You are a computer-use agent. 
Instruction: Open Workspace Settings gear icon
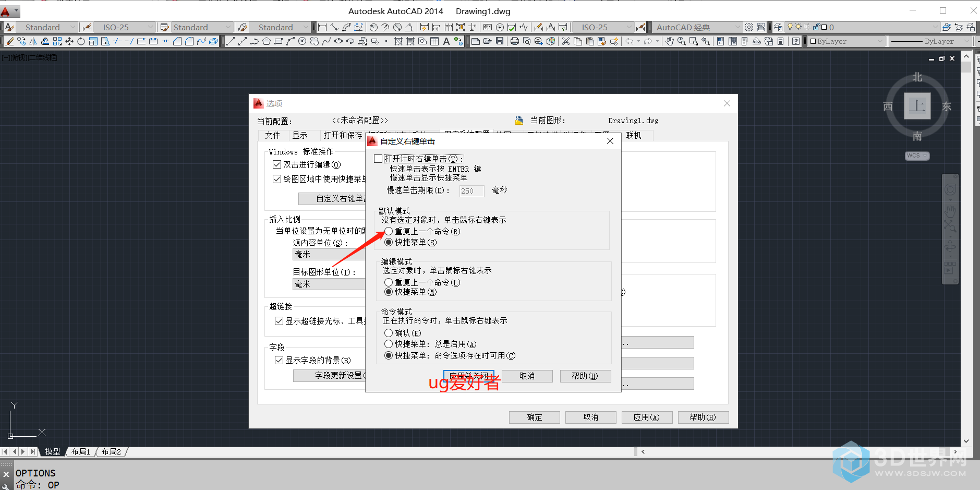tap(749, 27)
